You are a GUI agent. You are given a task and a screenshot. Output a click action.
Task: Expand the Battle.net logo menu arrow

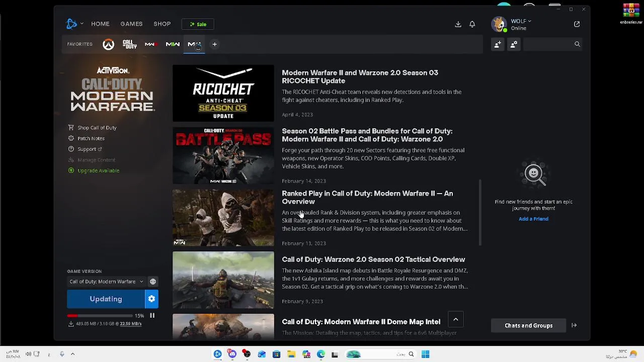[x=82, y=24]
